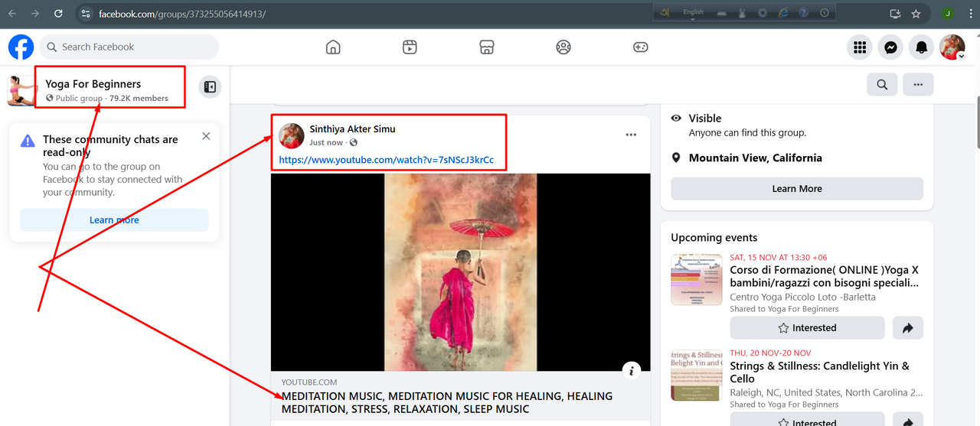The image size is (980, 426).
Task: Open the Video (Reels) tab
Action: [410, 47]
